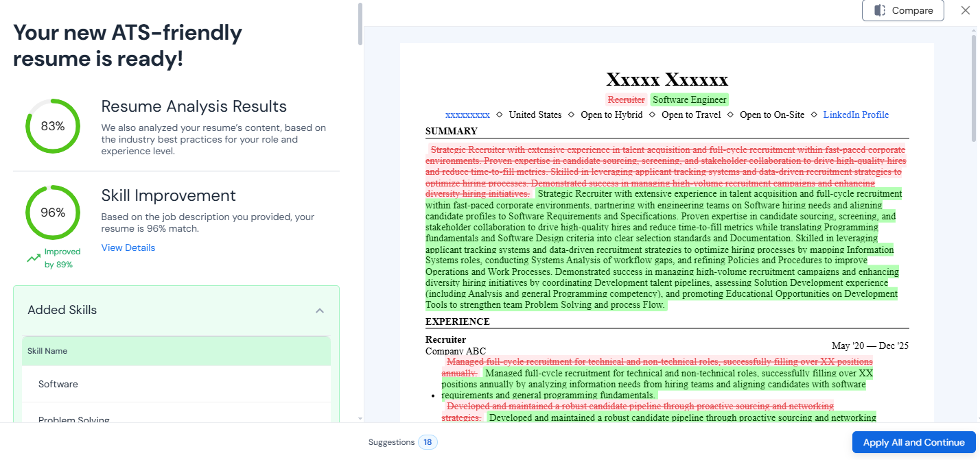This screenshot has width=980, height=460.
Task: Click the Recruiter job title under EXPERIENCE
Action: pos(445,339)
